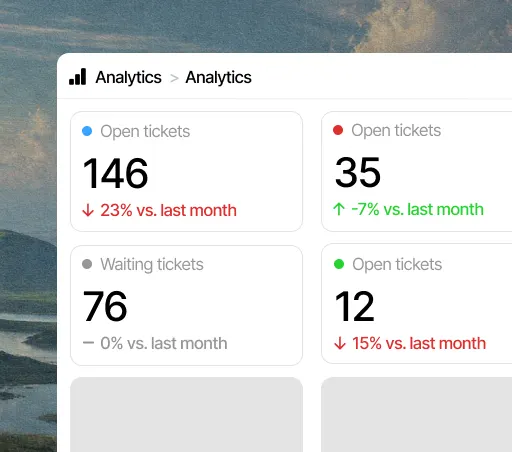Viewport: 512px width, 452px height.
Task: Click the Waiting tickets label
Action: point(152,264)
